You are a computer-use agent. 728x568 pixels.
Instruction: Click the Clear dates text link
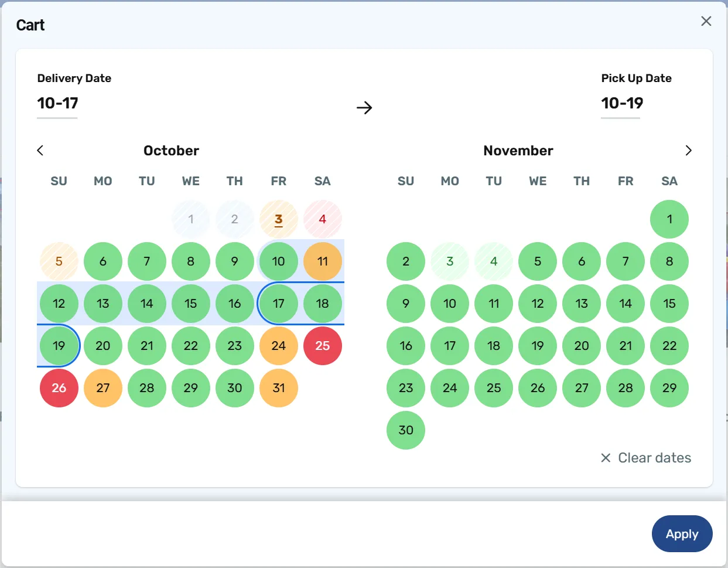click(x=654, y=458)
